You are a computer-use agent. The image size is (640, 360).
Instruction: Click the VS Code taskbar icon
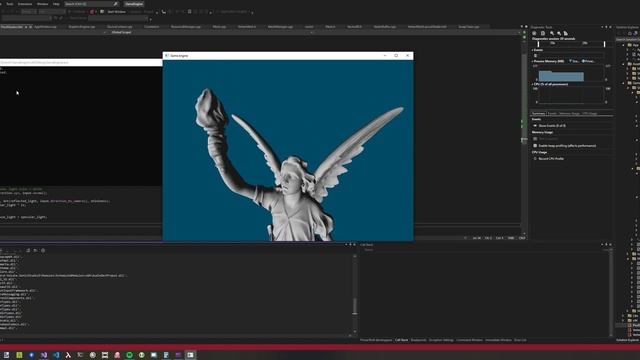[x=56, y=355]
